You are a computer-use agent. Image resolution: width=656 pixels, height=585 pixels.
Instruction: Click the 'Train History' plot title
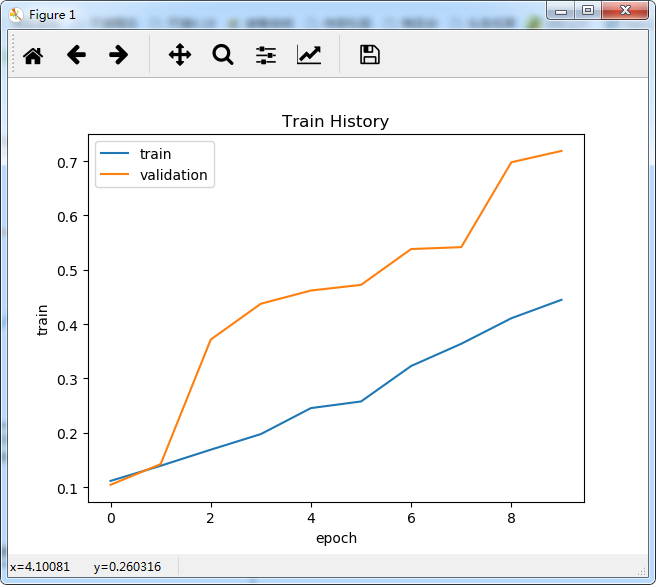335,121
